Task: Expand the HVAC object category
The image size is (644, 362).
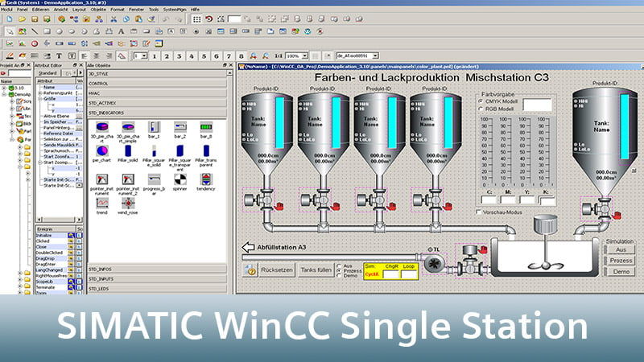Action: click(x=157, y=93)
